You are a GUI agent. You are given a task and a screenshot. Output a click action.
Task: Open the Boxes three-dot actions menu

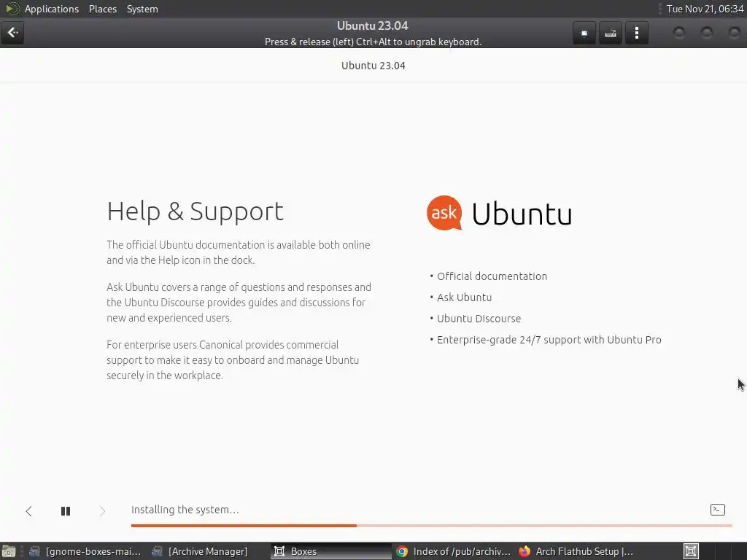pos(636,33)
